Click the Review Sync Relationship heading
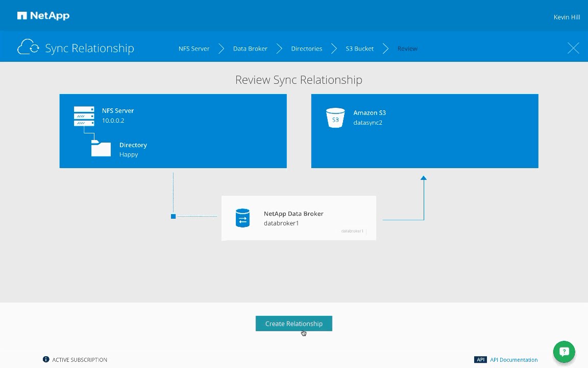The height and width of the screenshot is (368, 588). click(299, 80)
